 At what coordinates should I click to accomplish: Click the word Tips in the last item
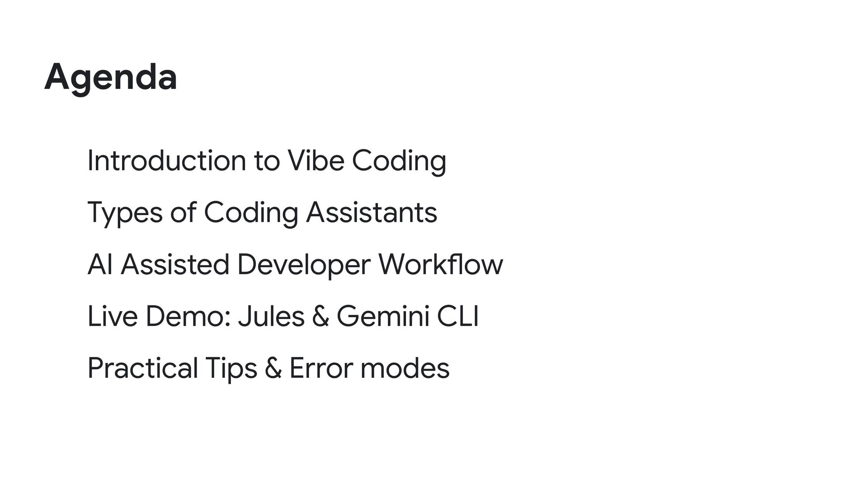click(x=231, y=369)
